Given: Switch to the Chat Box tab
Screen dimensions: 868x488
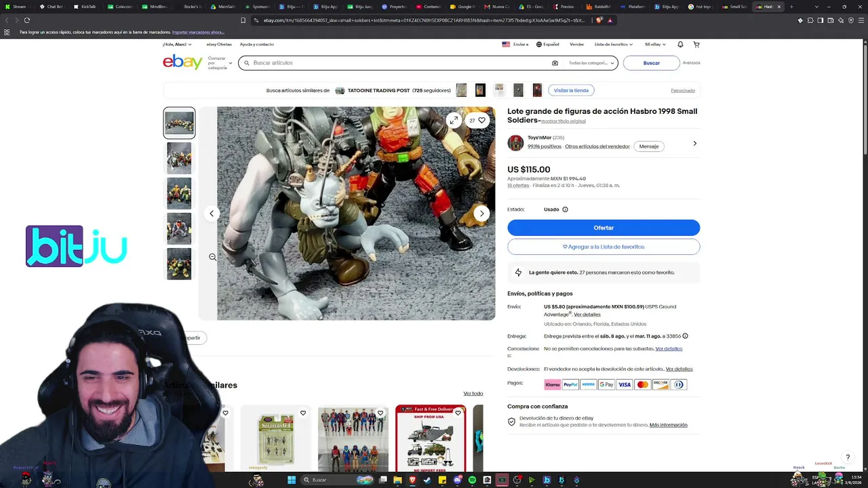Looking at the screenshot, I should pyautogui.click(x=51, y=7).
